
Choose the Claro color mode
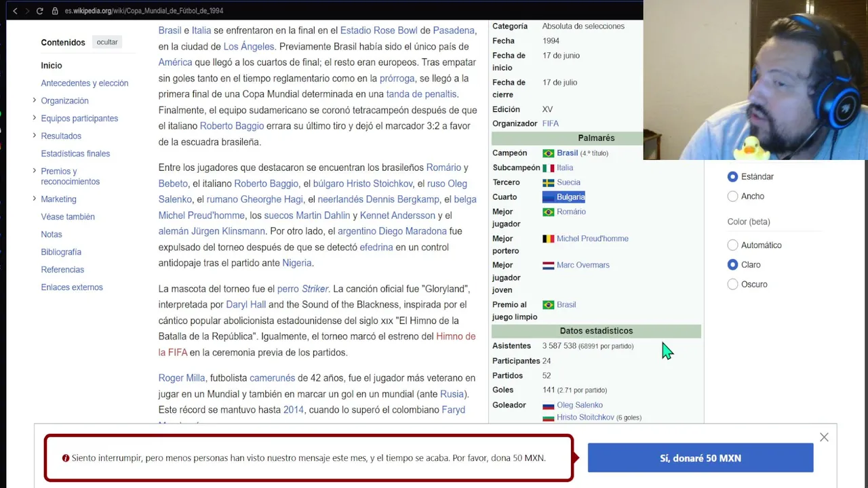pos(732,265)
